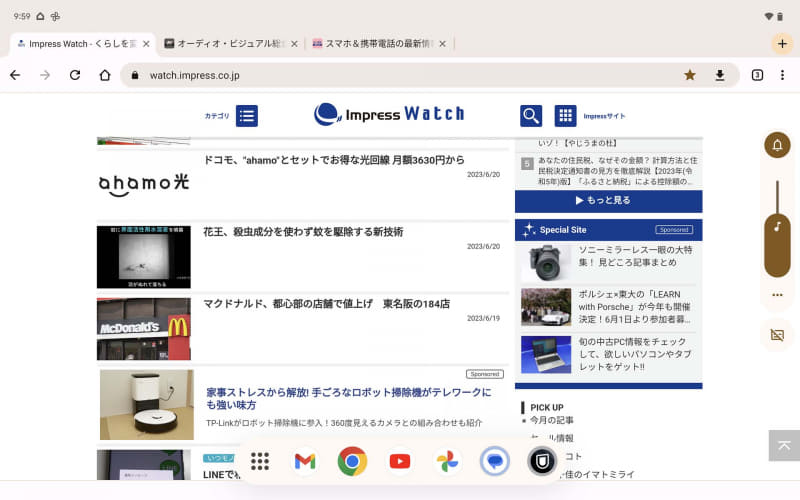Close the Impress Watch tab
Viewport: 800px width, 500px height.
(146, 44)
